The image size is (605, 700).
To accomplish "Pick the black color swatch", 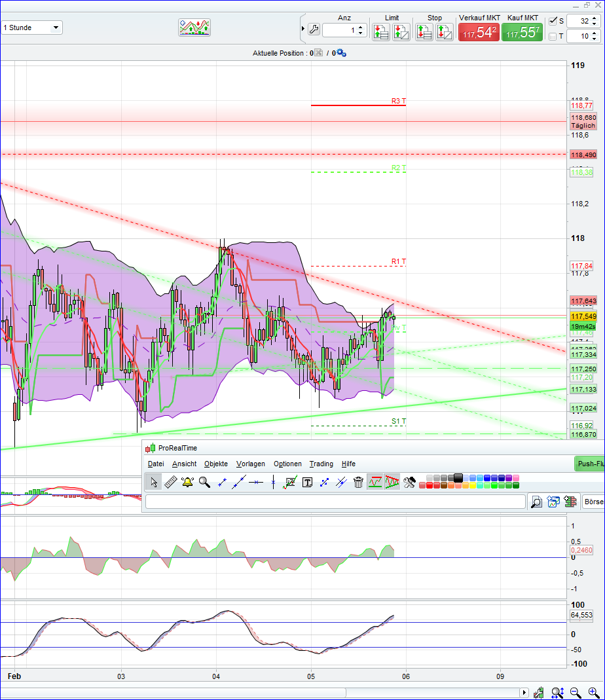I will (x=458, y=477).
